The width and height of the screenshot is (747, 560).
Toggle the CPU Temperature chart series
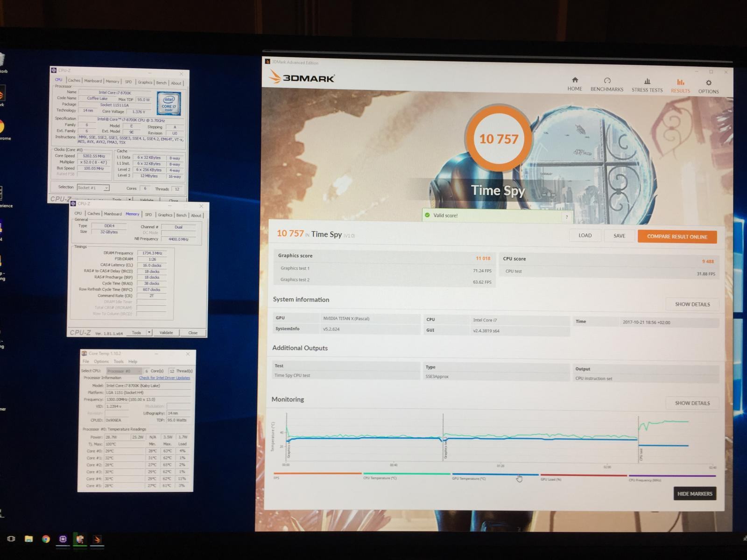point(406,476)
